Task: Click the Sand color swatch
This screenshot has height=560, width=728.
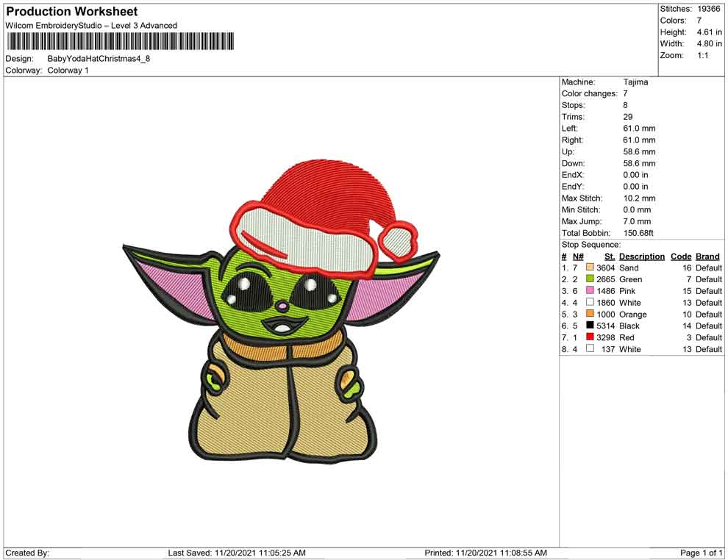Action: click(590, 268)
